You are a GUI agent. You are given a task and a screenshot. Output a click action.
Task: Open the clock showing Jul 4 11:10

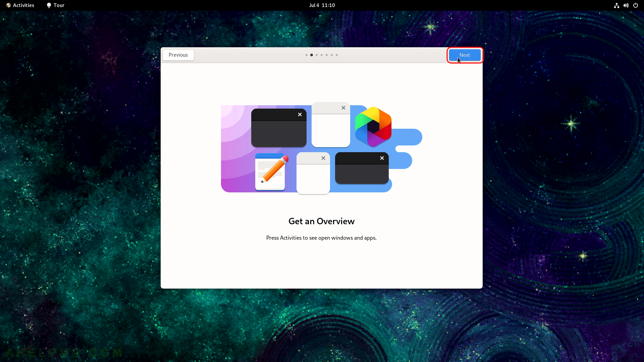tap(322, 5)
